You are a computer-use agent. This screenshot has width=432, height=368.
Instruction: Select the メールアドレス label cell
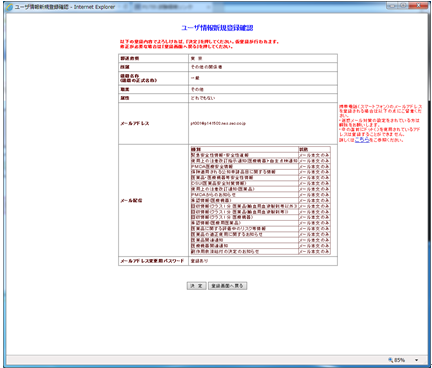click(153, 123)
